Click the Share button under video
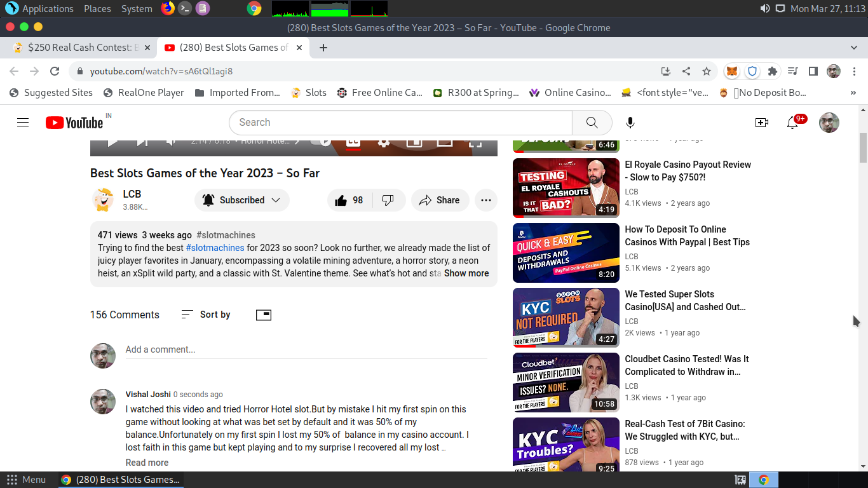The image size is (868, 488). 440,200
